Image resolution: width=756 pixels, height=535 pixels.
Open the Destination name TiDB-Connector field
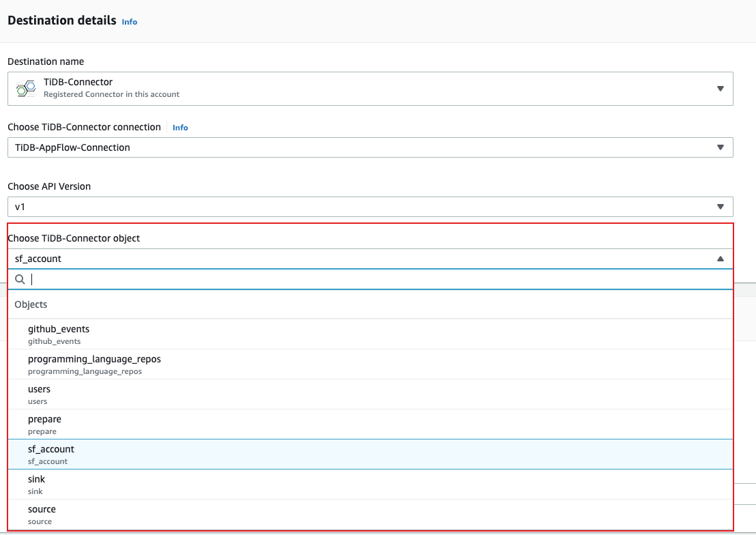tap(368, 89)
